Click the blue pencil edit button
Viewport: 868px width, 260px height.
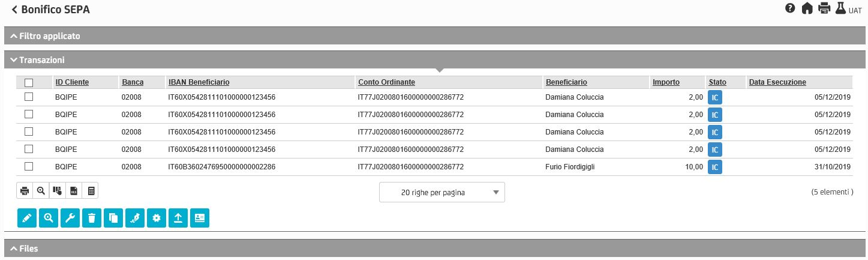pos(26,219)
